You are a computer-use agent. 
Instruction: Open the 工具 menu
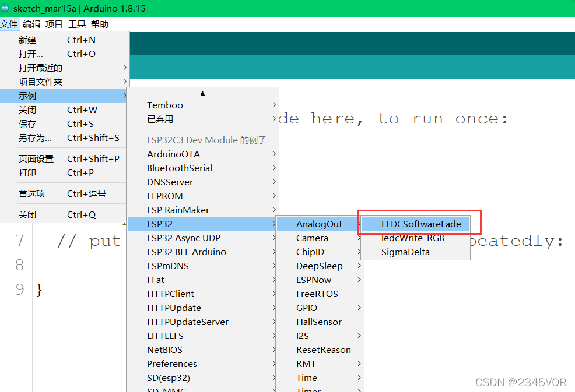[77, 24]
